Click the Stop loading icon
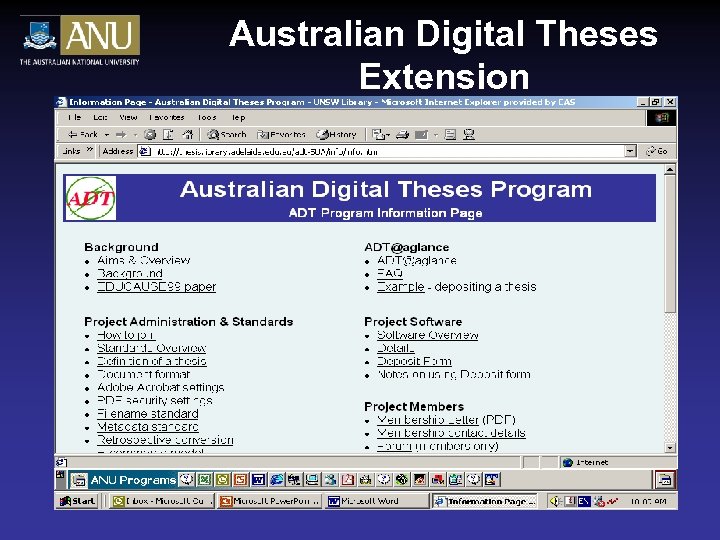 [150, 135]
